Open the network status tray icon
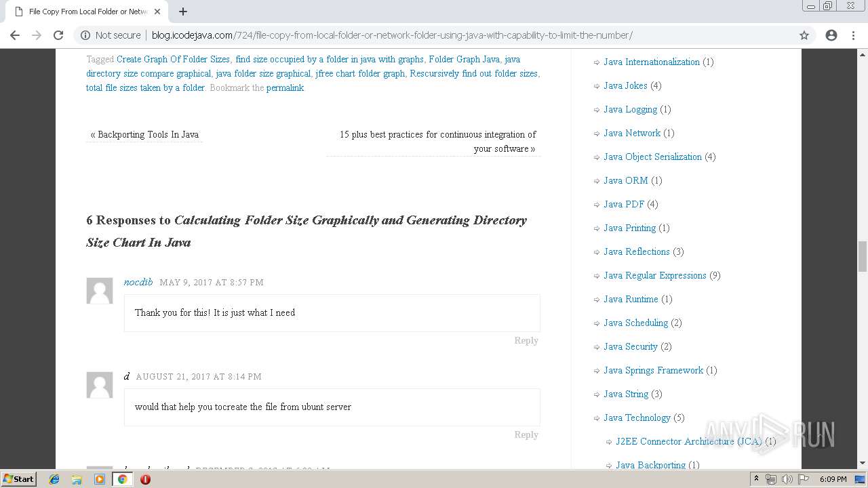 [771, 479]
